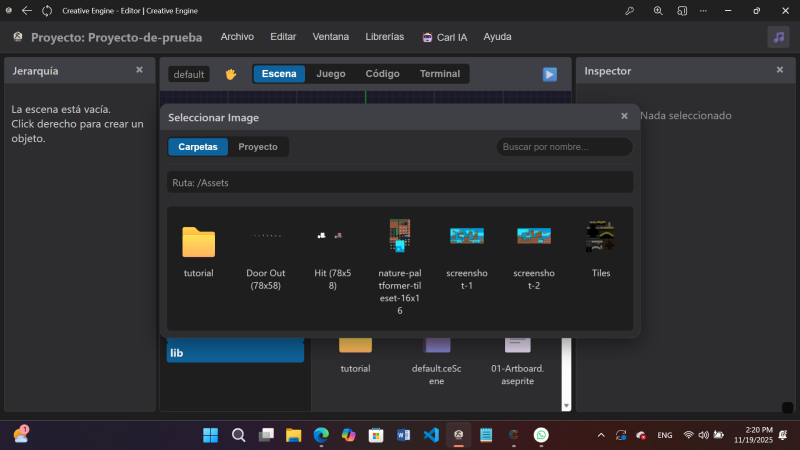Select the hand pan tool

pos(230,74)
